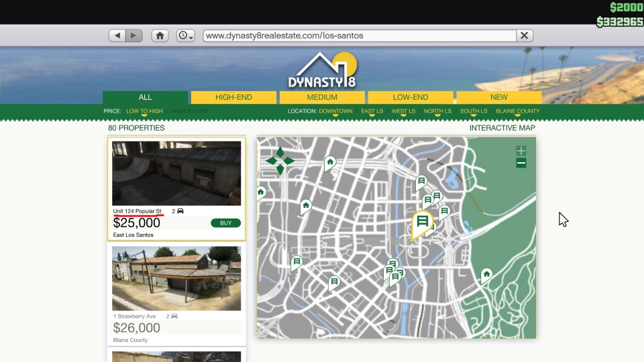Screen dimensions: 644x362
Task: Toggle the EAST LS location filter
Action: (x=372, y=111)
